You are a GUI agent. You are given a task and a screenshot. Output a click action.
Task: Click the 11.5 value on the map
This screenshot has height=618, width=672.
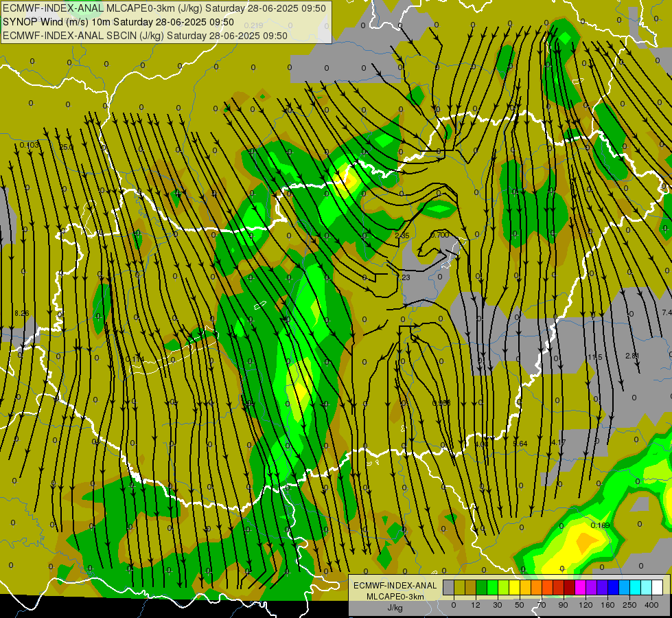595,357
